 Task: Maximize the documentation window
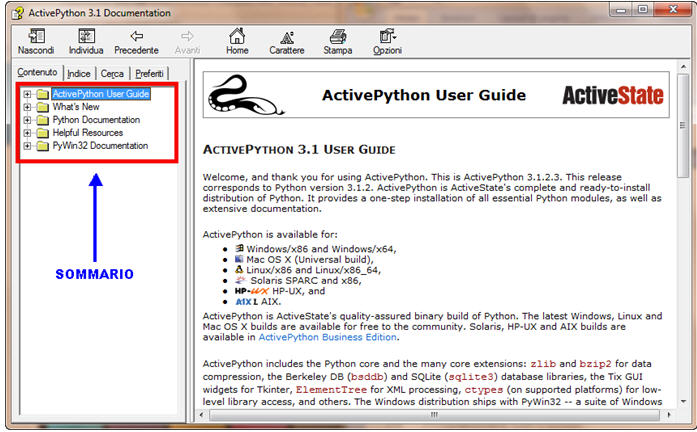pyautogui.click(x=643, y=10)
